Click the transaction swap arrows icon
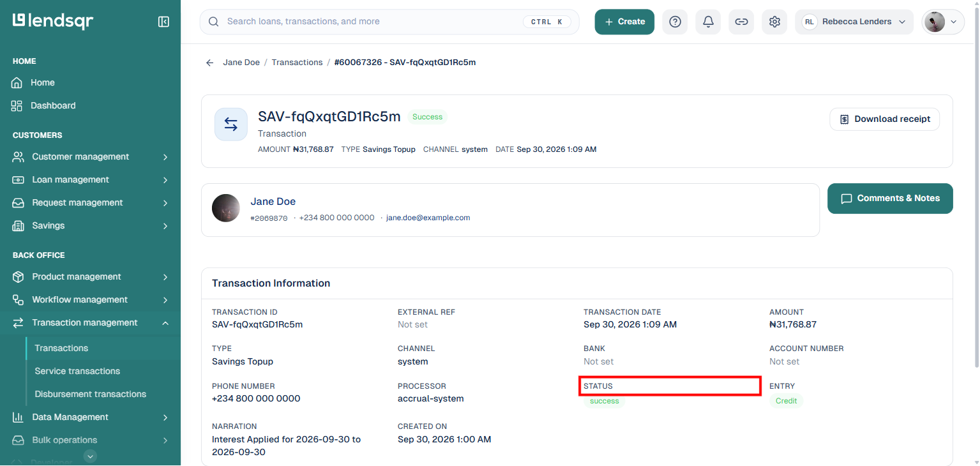 [x=231, y=124]
